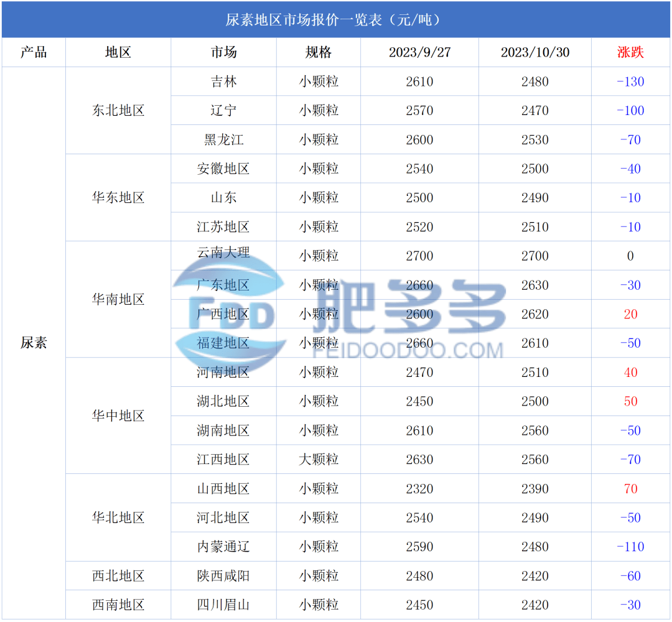This screenshot has height=622, width=672.
Task: Select the 尿素 product cell
Action: (x=34, y=343)
